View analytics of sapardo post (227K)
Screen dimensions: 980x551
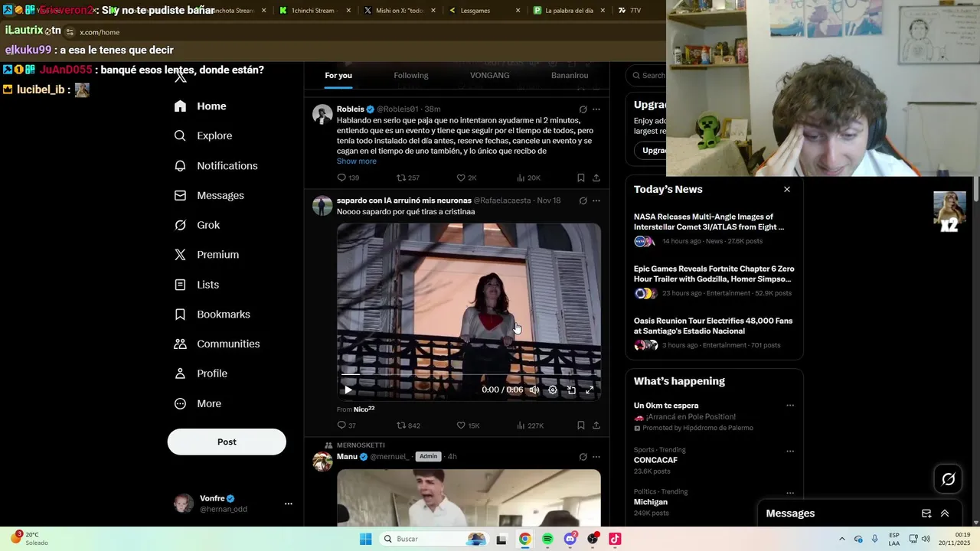click(x=530, y=425)
